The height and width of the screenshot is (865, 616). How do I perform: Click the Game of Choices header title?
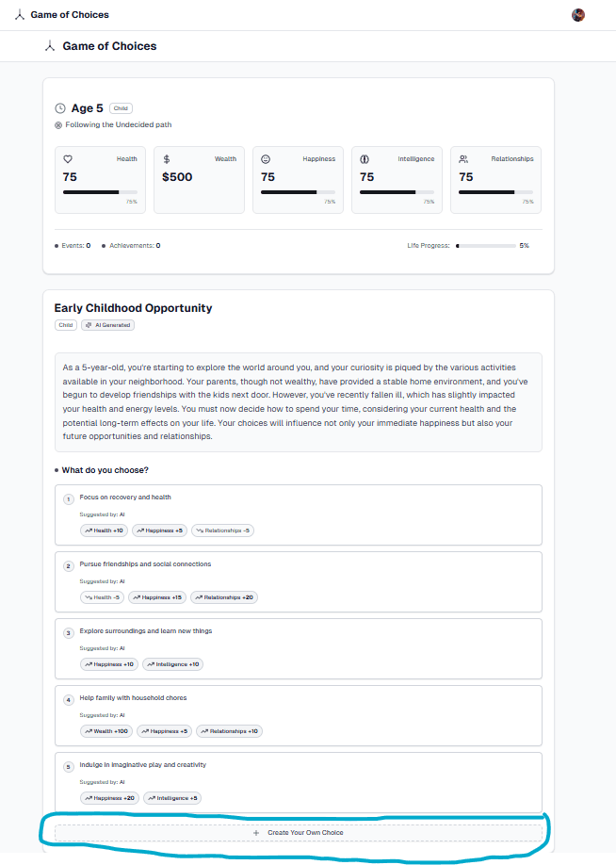[x=109, y=46]
